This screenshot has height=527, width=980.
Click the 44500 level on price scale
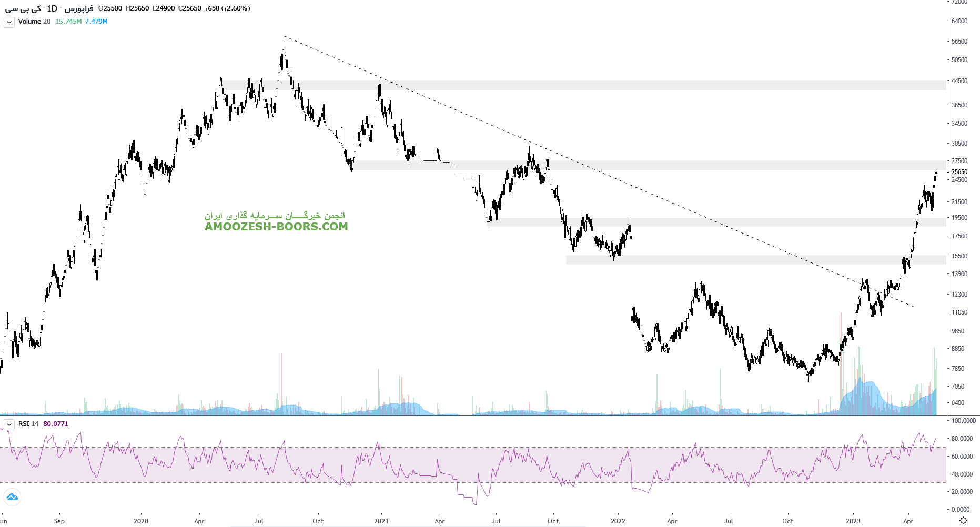[959, 81]
